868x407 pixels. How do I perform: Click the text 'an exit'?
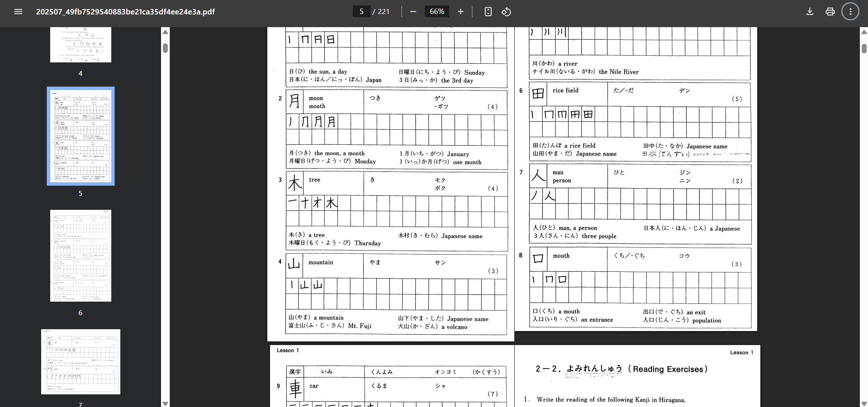click(x=696, y=312)
